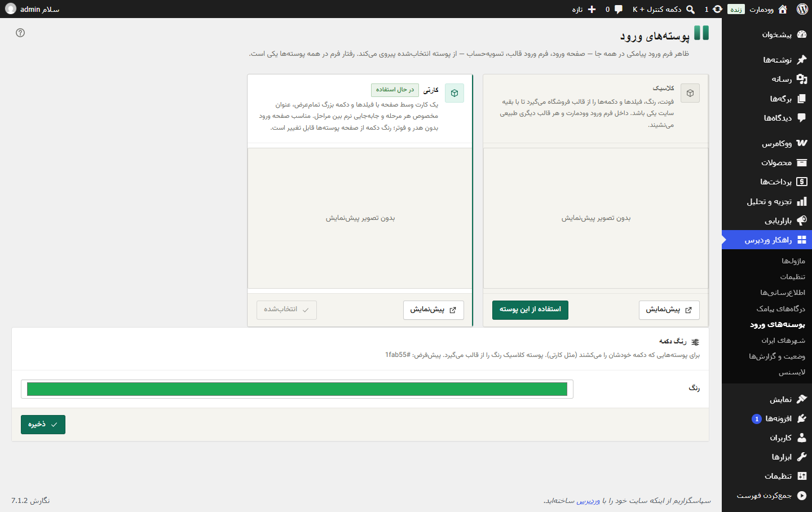
Task: Click the admin user avatar
Action: [11, 9]
